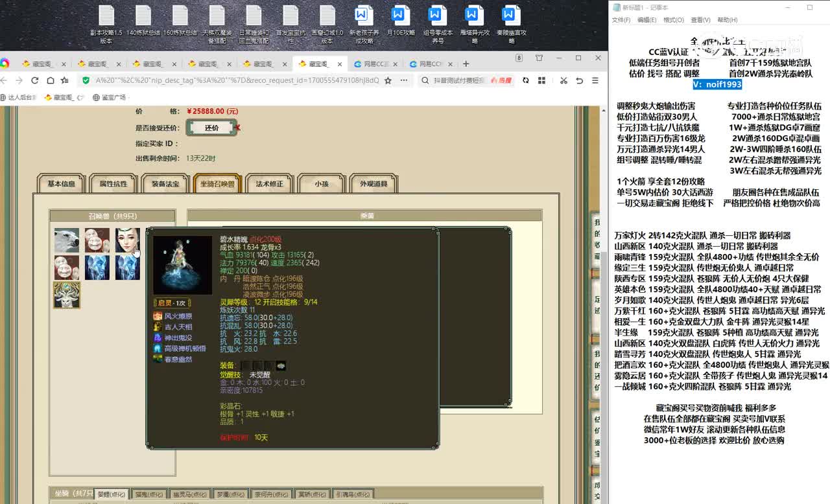The width and height of the screenshot is (830, 504).
Task: Open the 装备法宝 tab
Action: click(x=165, y=184)
